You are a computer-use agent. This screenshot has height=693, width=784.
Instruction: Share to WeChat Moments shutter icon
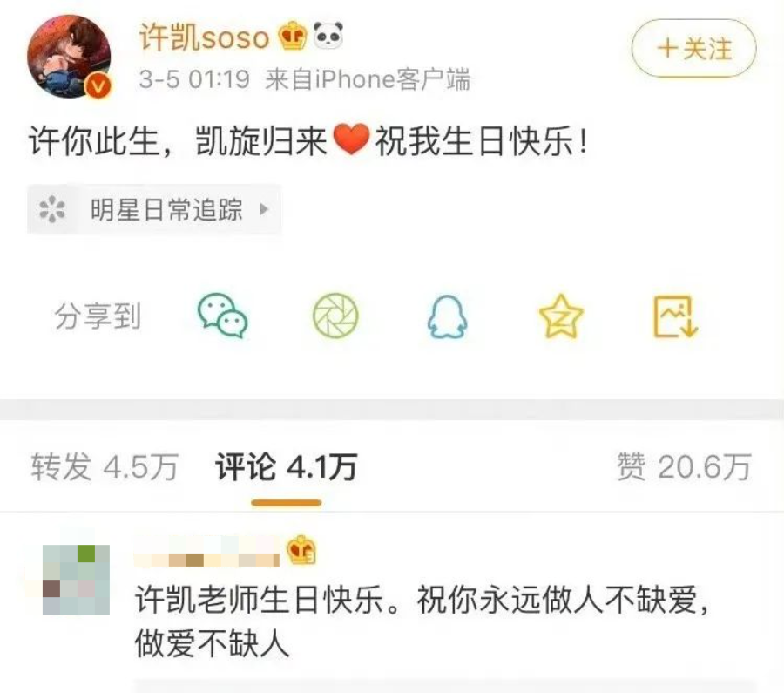(335, 316)
